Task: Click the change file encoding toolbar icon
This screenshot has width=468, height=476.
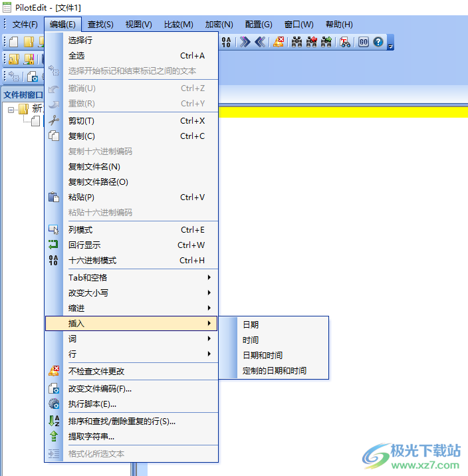Action: (32, 76)
